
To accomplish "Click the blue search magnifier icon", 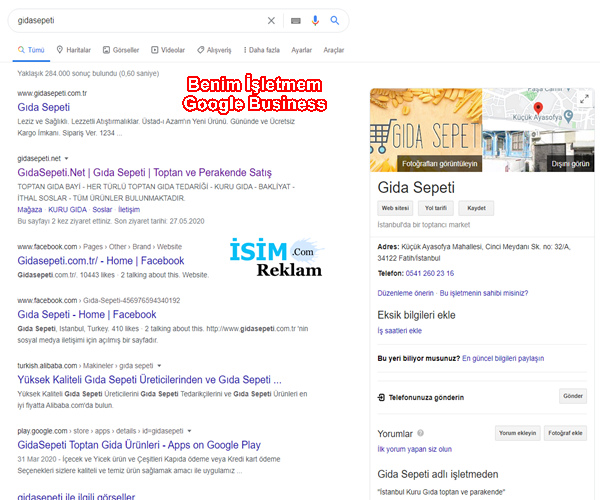I will coord(334,21).
